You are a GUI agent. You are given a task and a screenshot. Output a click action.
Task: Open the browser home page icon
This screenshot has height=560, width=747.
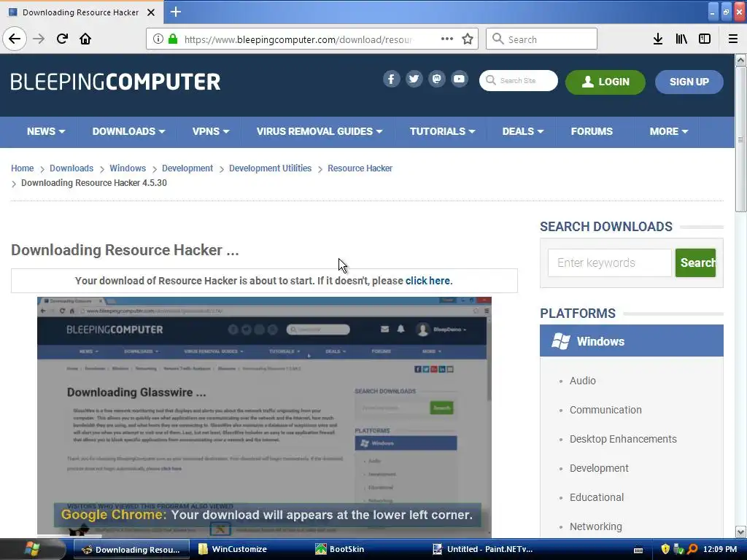click(x=85, y=39)
